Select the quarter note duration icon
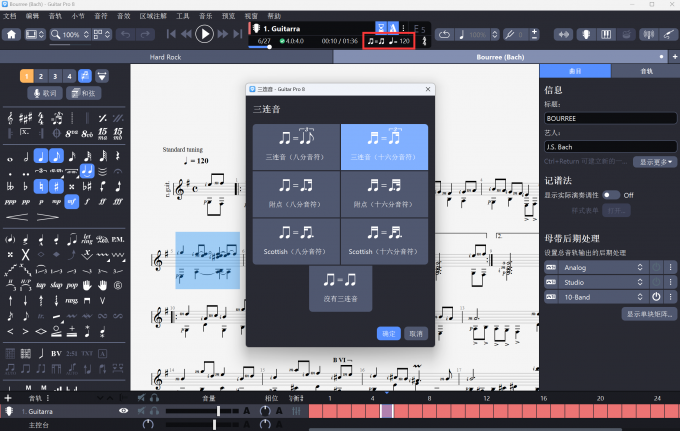Screen dimensions: 680x431 point(41,156)
